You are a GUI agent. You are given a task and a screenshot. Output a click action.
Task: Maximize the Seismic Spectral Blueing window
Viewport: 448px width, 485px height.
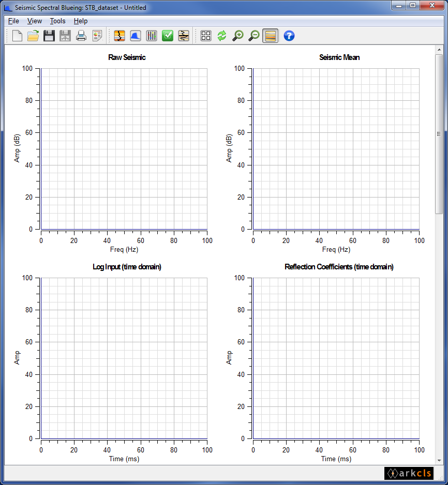click(x=413, y=5)
